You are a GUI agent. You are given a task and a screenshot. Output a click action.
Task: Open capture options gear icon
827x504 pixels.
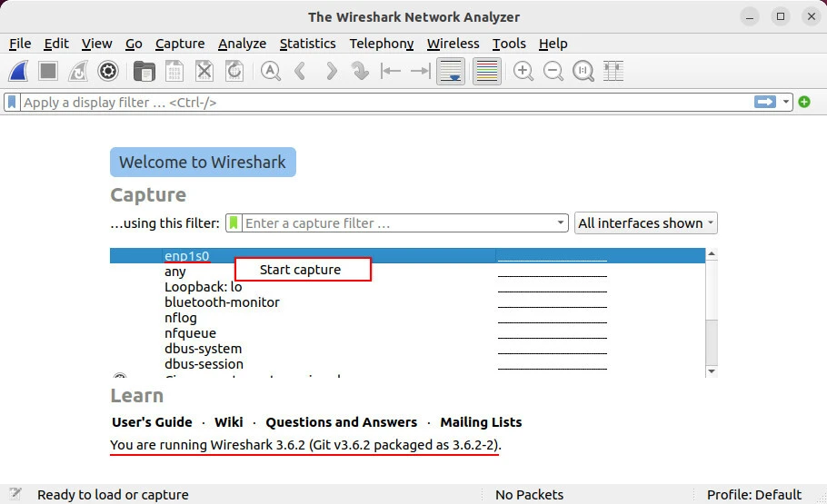click(108, 71)
